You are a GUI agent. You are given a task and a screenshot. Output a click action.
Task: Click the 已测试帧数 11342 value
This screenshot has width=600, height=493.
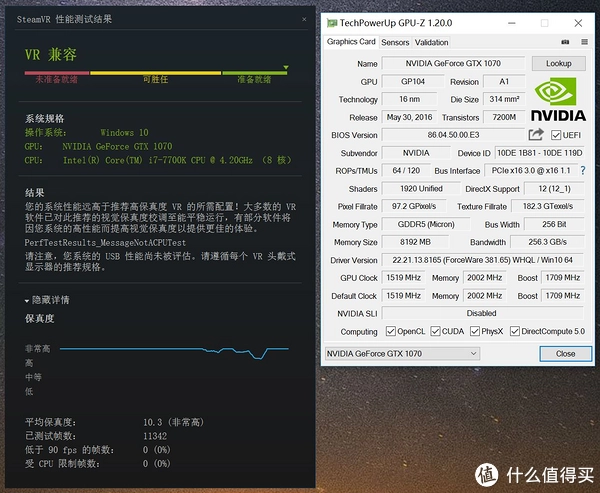(x=155, y=436)
